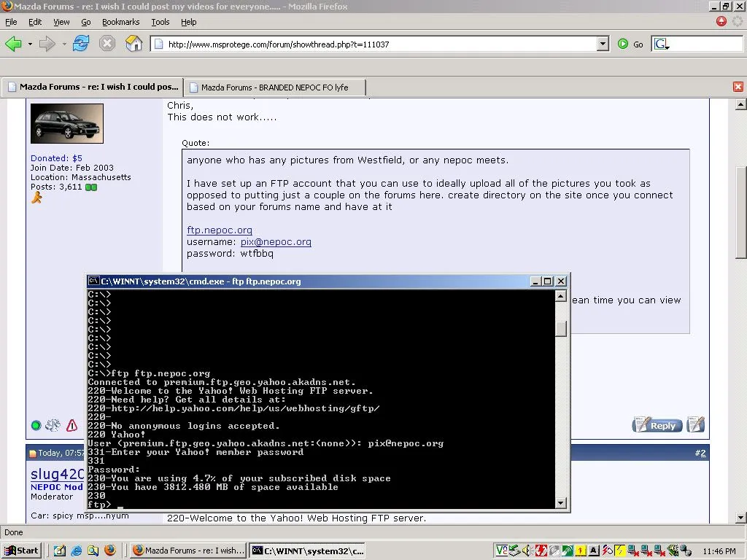
Task: Switch to the BRANDED NEPOC FO lyfe tab
Action: (x=274, y=86)
